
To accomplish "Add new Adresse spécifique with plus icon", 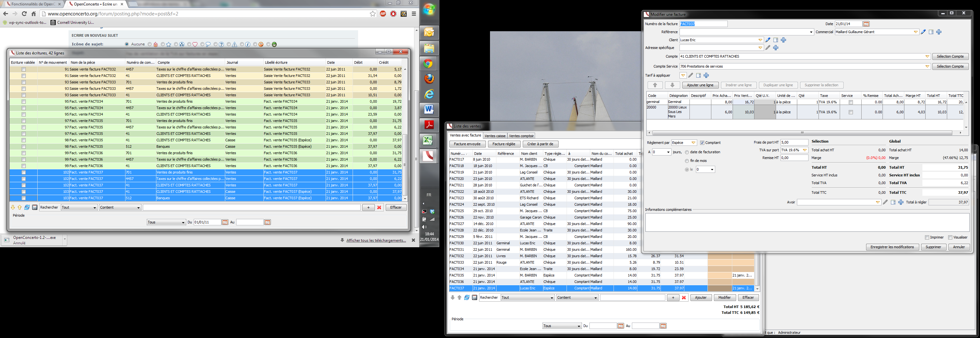I will (776, 48).
